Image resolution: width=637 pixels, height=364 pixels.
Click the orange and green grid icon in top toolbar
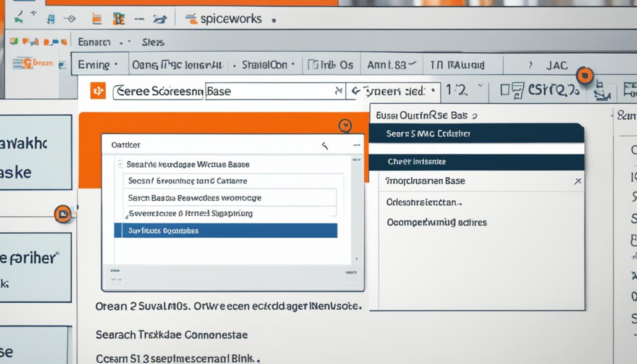pos(119,19)
